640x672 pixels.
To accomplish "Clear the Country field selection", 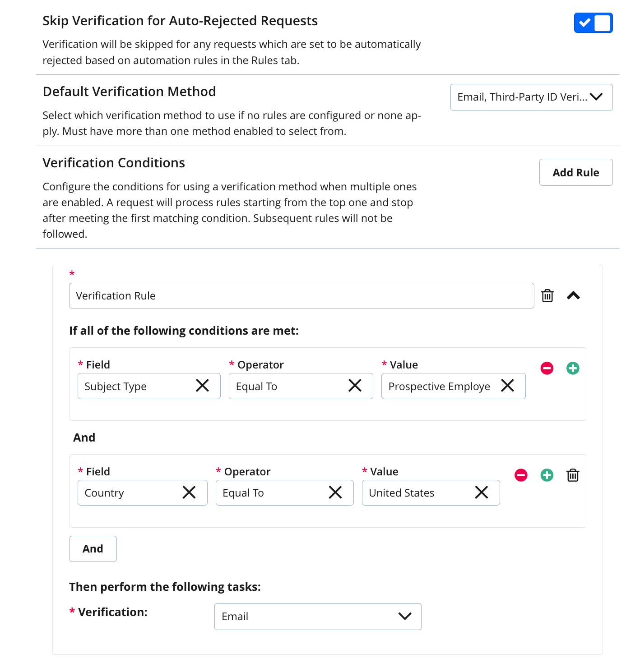I will point(189,492).
